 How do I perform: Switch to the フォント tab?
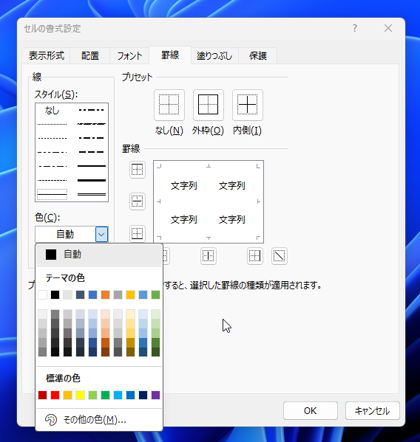pyautogui.click(x=129, y=55)
